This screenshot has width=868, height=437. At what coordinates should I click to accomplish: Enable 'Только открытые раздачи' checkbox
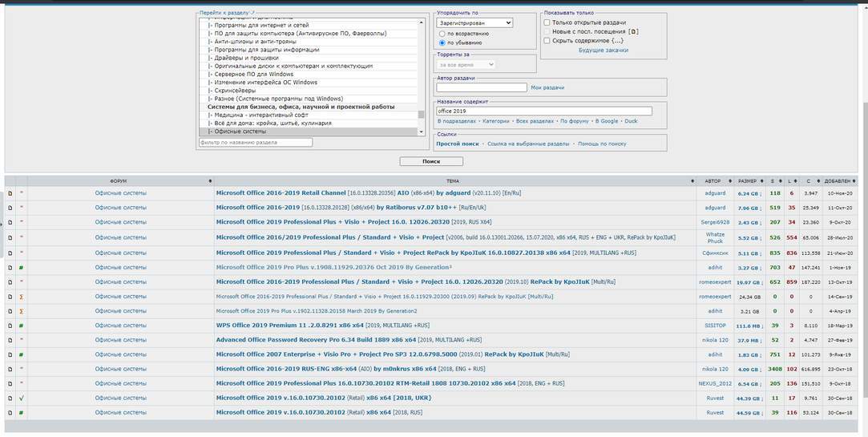coord(547,22)
